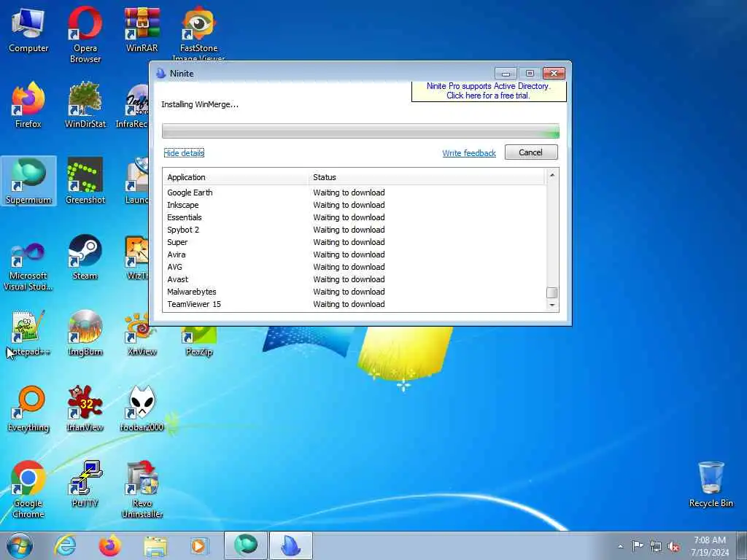Open the WinDirStat desktop shortcut
The height and width of the screenshot is (560, 747).
(x=85, y=105)
